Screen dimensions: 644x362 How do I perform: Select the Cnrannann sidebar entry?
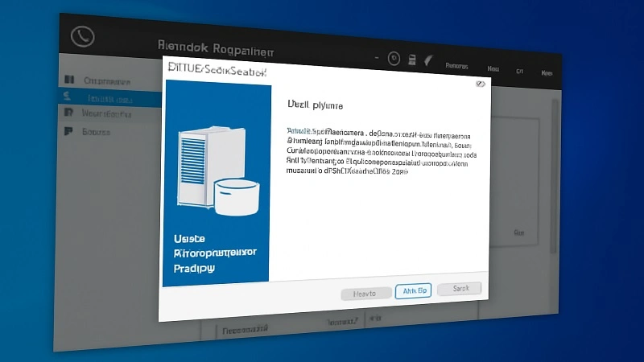point(107,81)
